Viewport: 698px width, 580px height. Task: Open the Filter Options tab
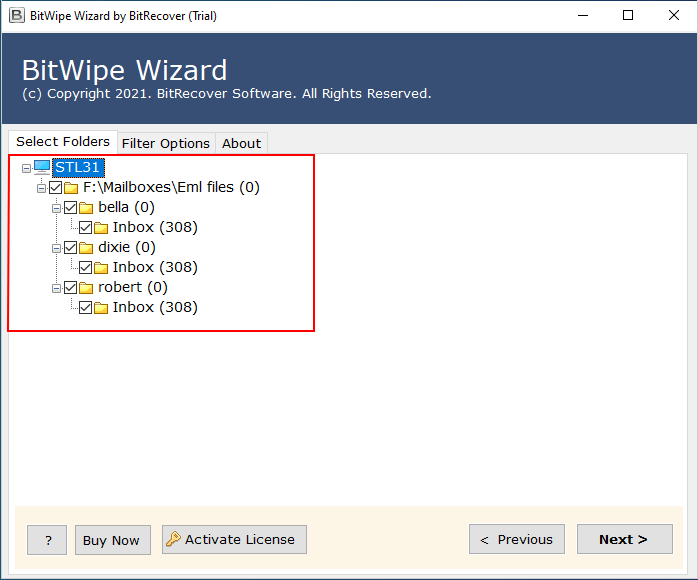(x=166, y=143)
